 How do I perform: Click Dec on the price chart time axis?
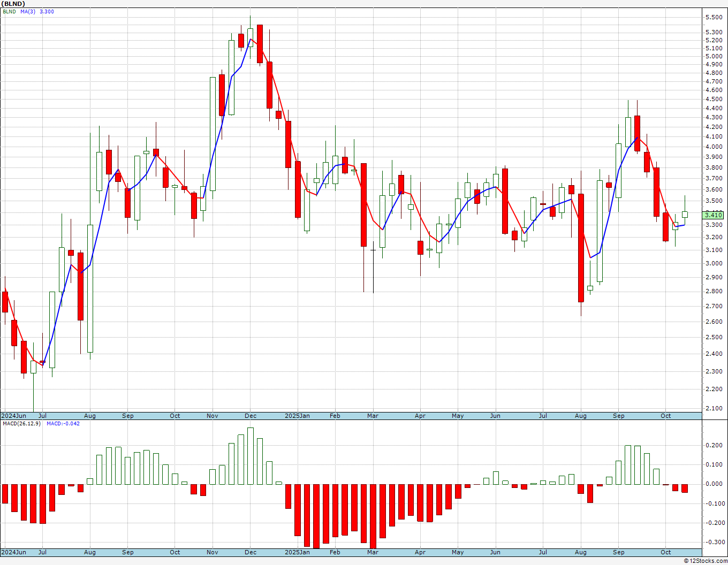click(x=250, y=416)
